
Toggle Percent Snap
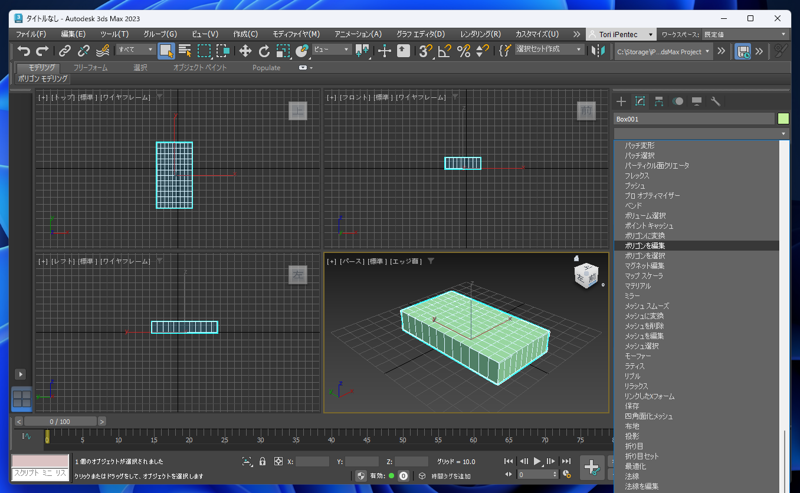click(x=463, y=51)
